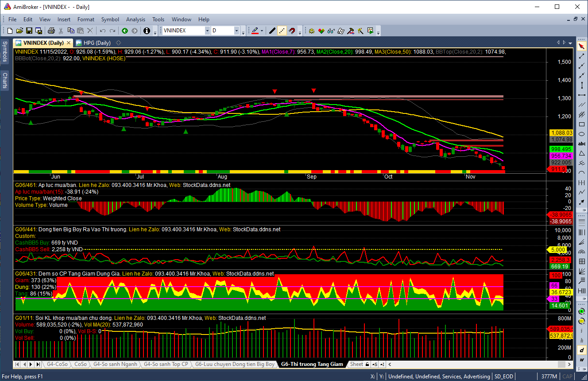588x381 pixels.
Task: Open the Charts side panel
Action: pyautogui.click(x=4, y=80)
